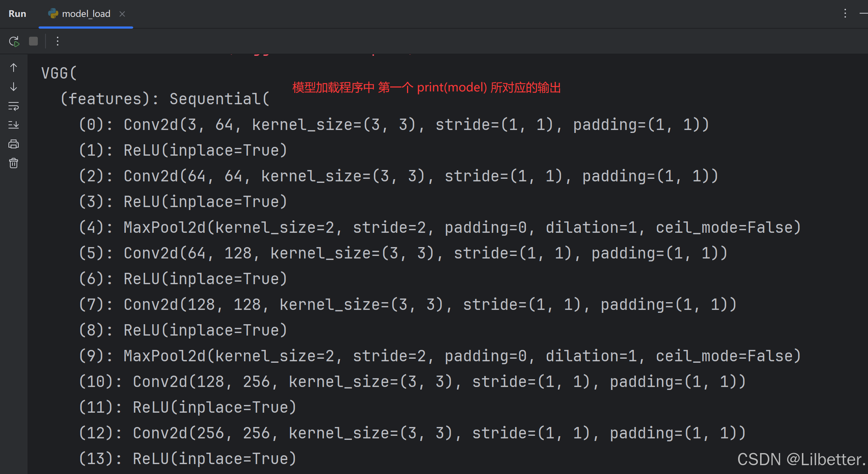Image resolution: width=868 pixels, height=474 pixels.
Task: Click the Rerun model_load icon
Action: (x=14, y=41)
